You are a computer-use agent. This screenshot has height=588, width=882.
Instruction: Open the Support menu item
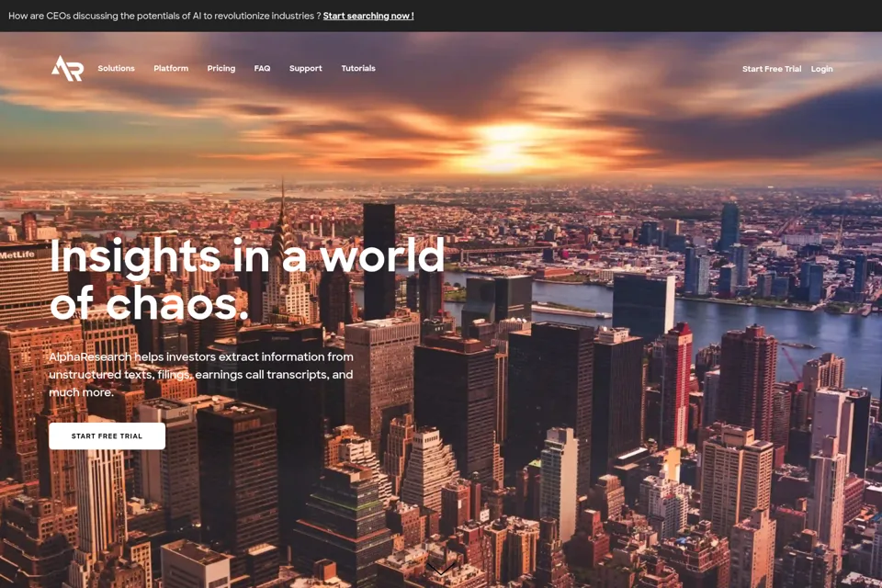tap(305, 68)
